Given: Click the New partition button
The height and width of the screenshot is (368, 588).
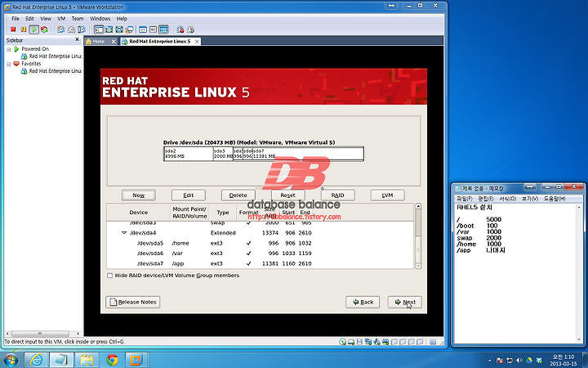Looking at the screenshot, I should tap(138, 195).
